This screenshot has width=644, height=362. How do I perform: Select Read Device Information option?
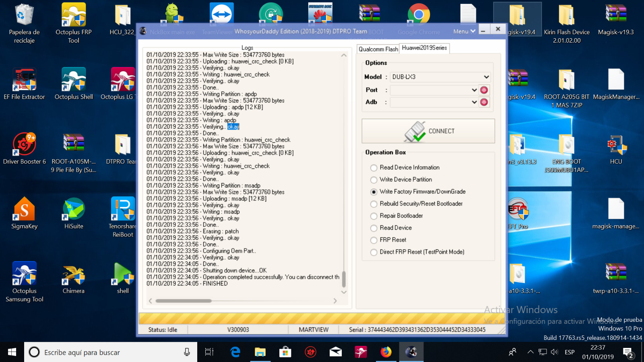tap(374, 168)
